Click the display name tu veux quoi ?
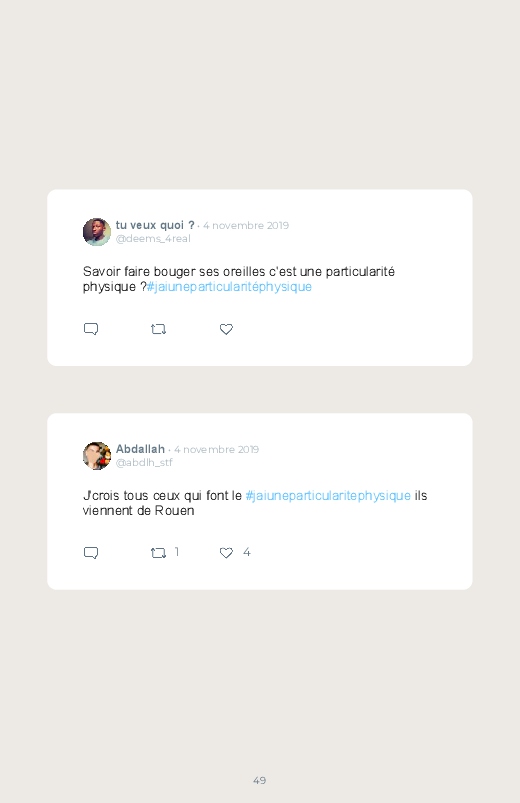520x803 pixels. point(155,225)
